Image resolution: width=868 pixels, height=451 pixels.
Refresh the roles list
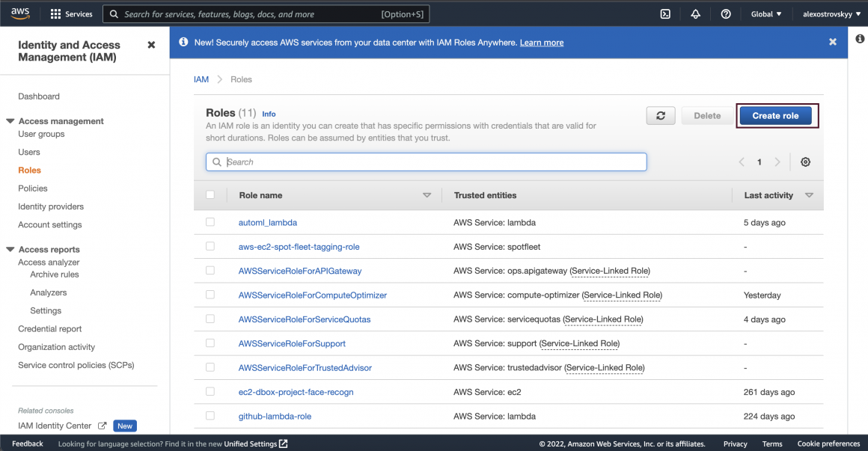[x=660, y=116]
